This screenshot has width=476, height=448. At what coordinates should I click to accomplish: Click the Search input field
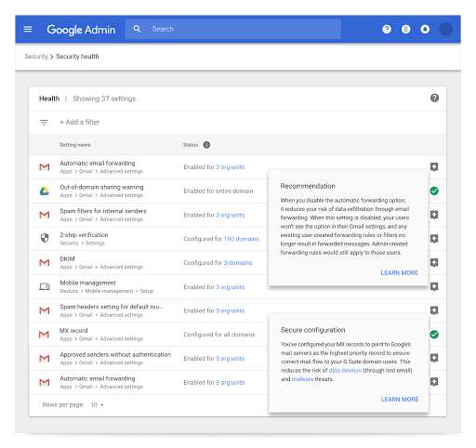click(x=233, y=29)
